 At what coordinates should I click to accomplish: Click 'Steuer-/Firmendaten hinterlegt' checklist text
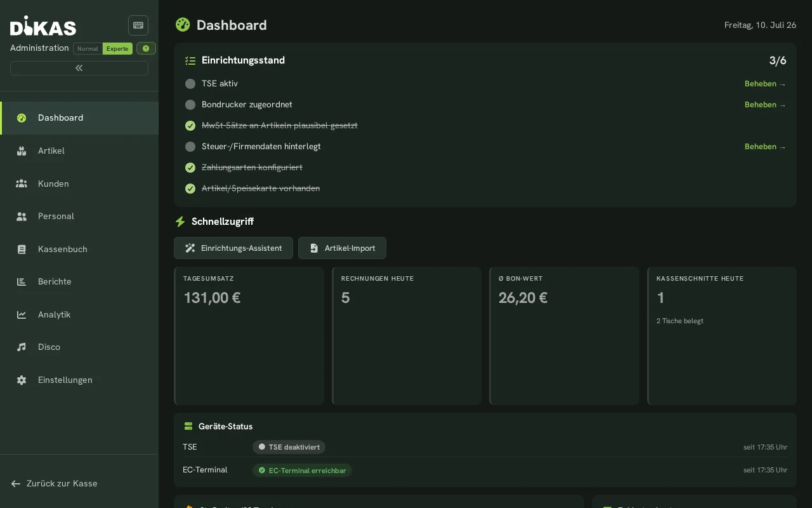click(261, 147)
